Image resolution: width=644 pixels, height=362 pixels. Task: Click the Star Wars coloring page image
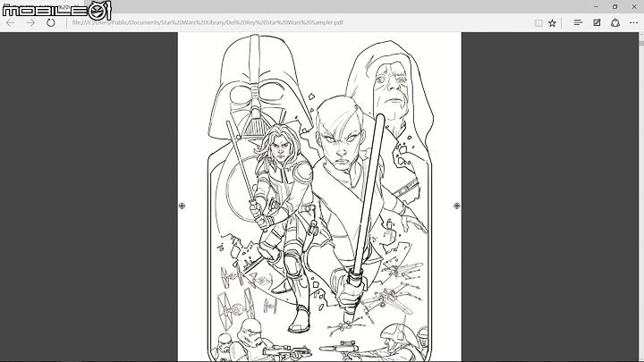point(319,198)
